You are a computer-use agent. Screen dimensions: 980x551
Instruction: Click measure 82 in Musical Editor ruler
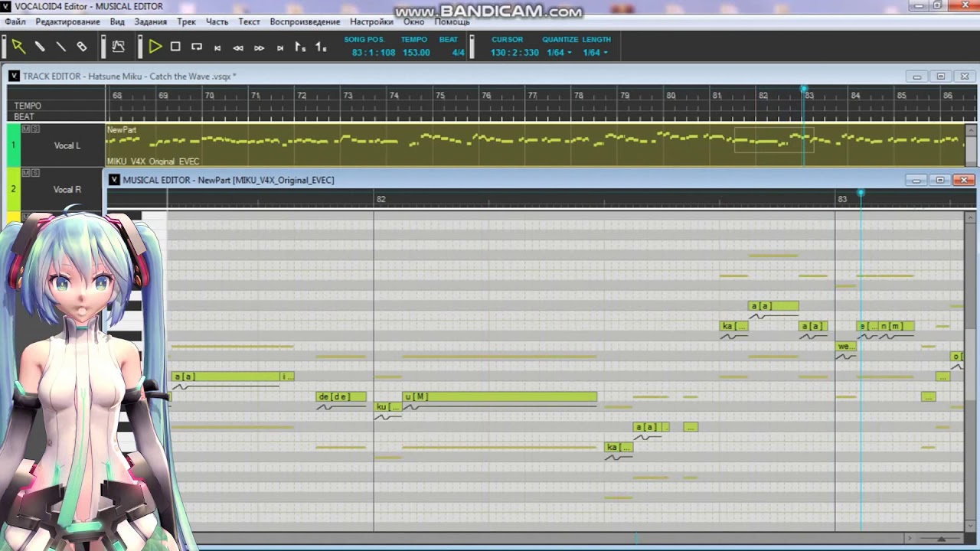click(381, 199)
